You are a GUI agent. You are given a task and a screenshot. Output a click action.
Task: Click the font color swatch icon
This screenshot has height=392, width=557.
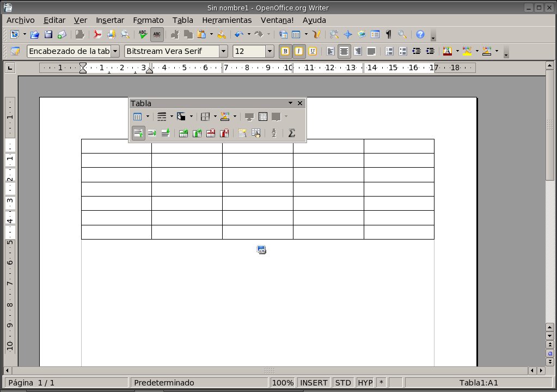pos(447,51)
